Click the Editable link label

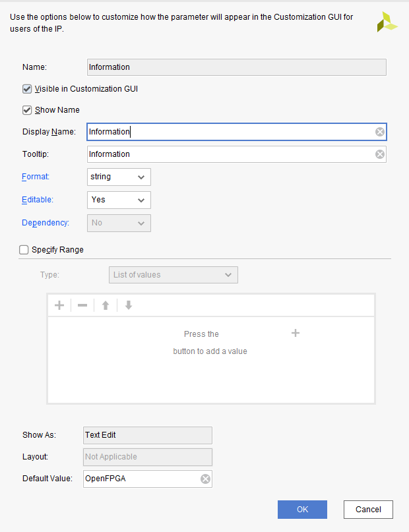pos(38,200)
